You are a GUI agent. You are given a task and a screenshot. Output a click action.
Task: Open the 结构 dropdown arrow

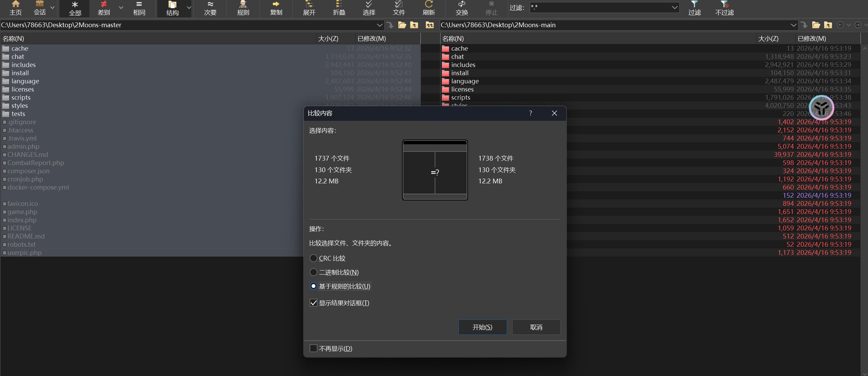coord(189,7)
